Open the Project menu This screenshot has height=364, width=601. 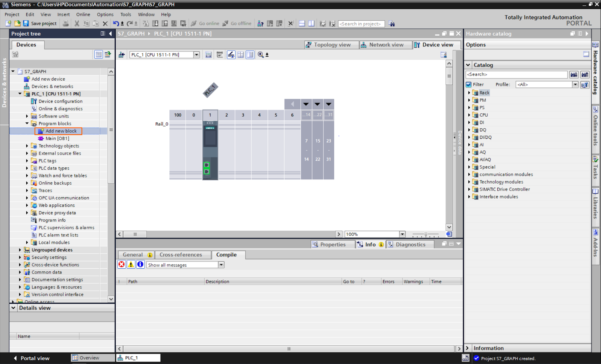12,14
